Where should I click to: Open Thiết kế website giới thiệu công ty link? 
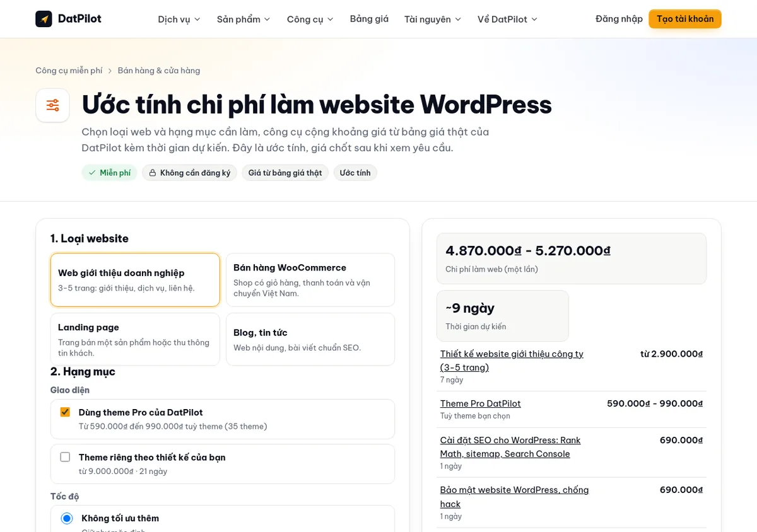tap(512, 361)
